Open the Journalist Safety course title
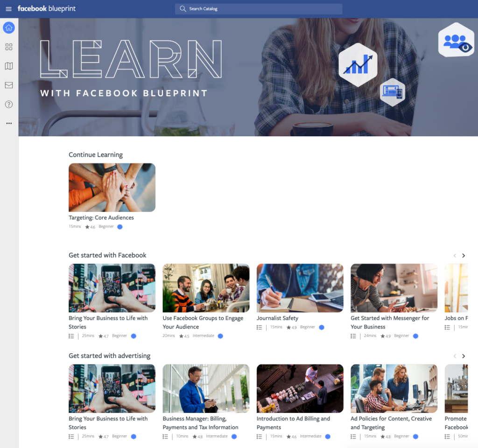The height and width of the screenshot is (448, 478). click(x=277, y=318)
